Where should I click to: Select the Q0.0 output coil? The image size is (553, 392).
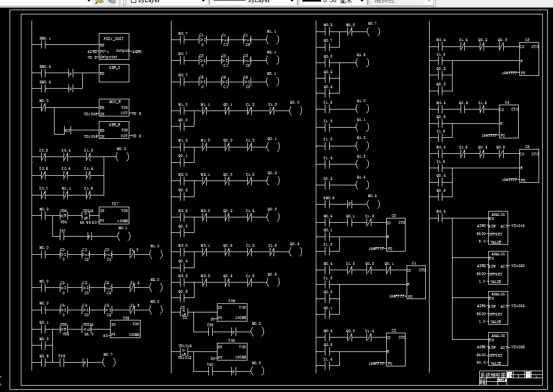pos(295,111)
